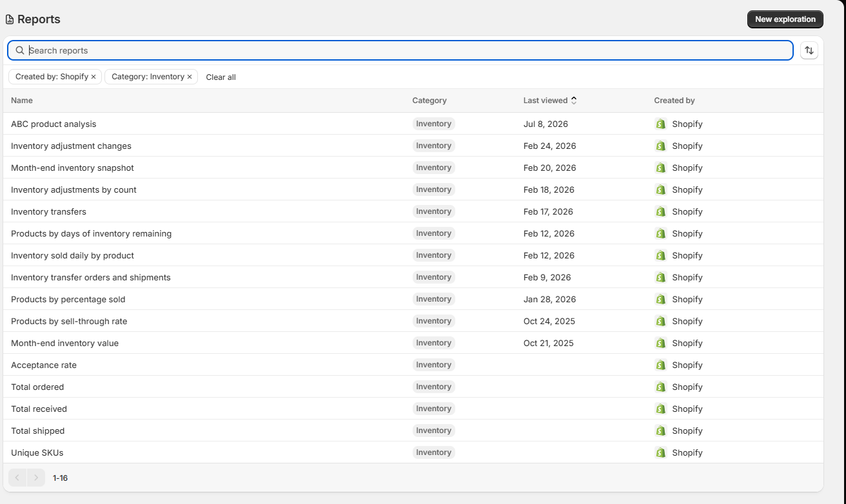Open the Inventory transfers report
The width and height of the screenshot is (846, 504).
[48, 211]
